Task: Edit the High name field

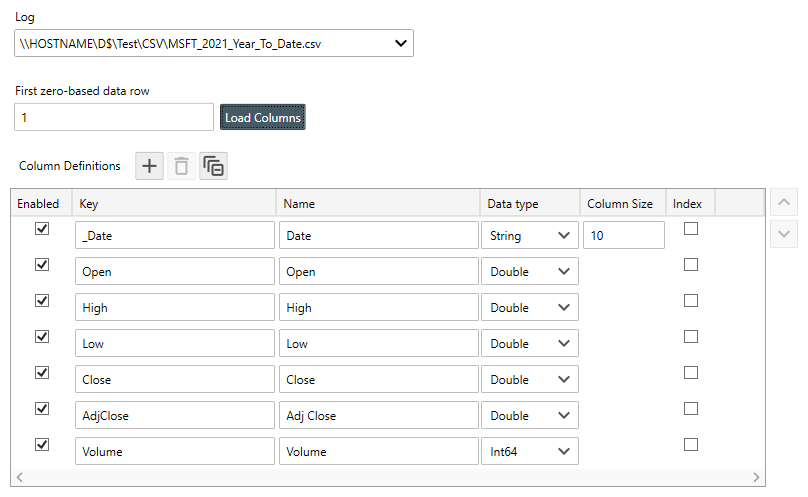Action: point(379,308)
